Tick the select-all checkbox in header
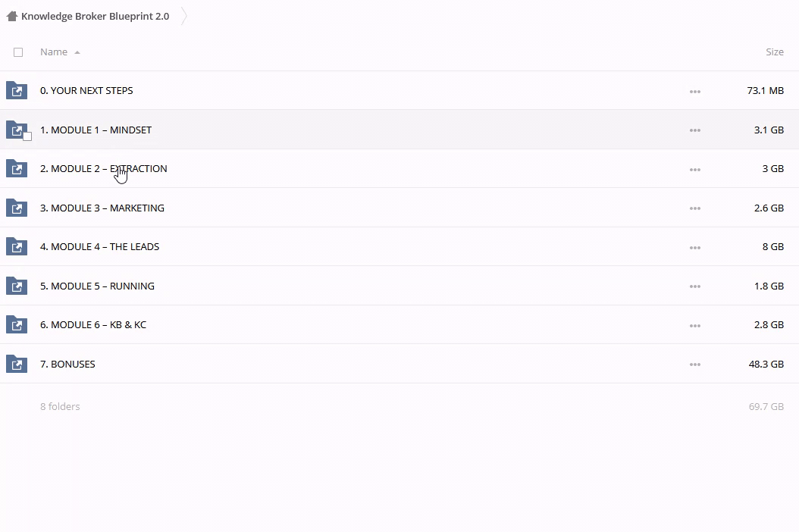This screenshot has width=799, height=532. coord(18,52)
